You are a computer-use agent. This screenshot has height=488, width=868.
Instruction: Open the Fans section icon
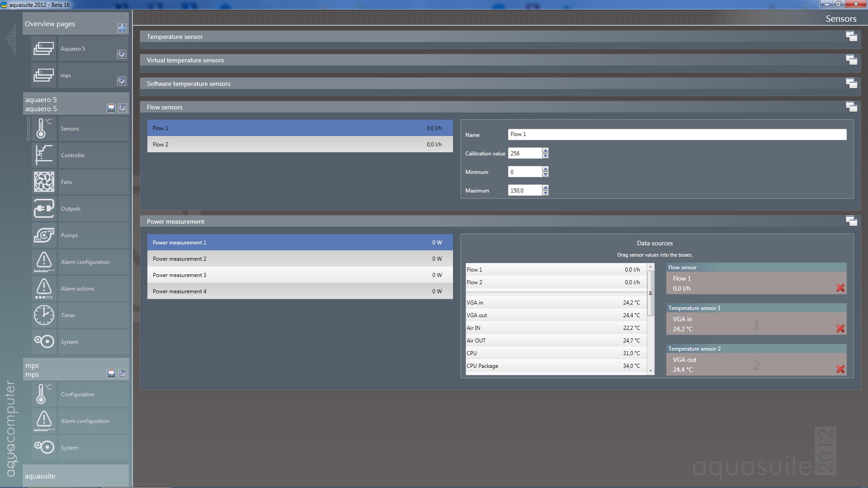click(44, 182)
